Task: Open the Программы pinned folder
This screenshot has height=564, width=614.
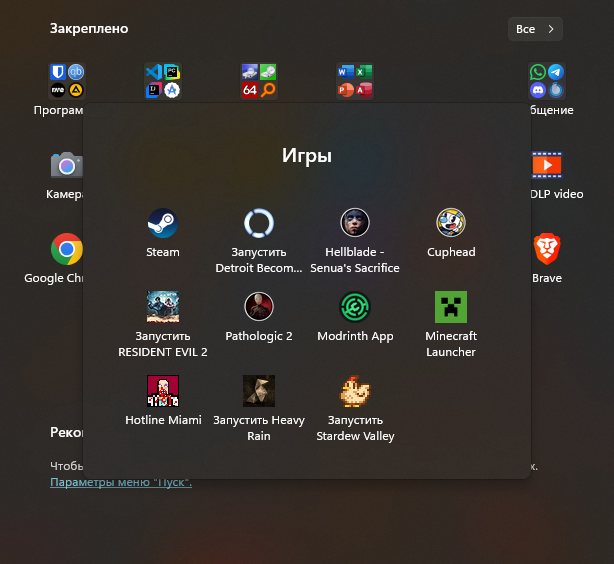Action: point(67,81)
